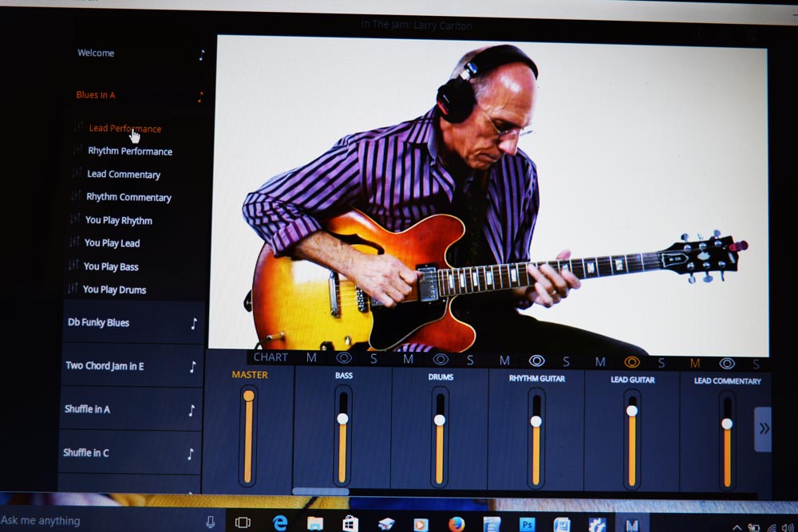The height and width of the screenshot is (532, 798).
Task: Open File Explorer from the taskbar
Action: [x=315, y=523]
